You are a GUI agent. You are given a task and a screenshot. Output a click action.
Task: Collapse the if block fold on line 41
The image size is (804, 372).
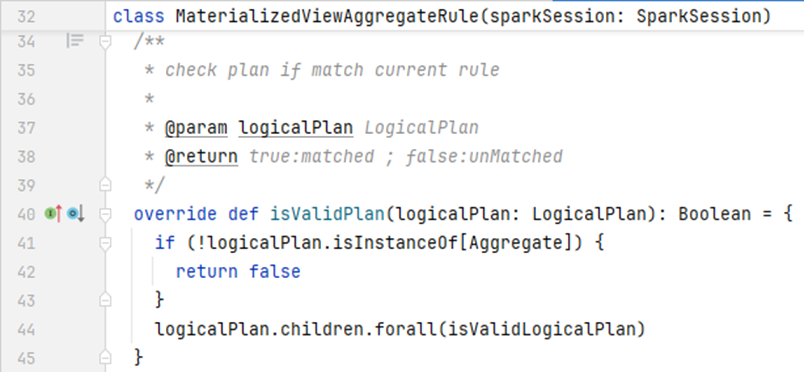(x=105, y=243)
